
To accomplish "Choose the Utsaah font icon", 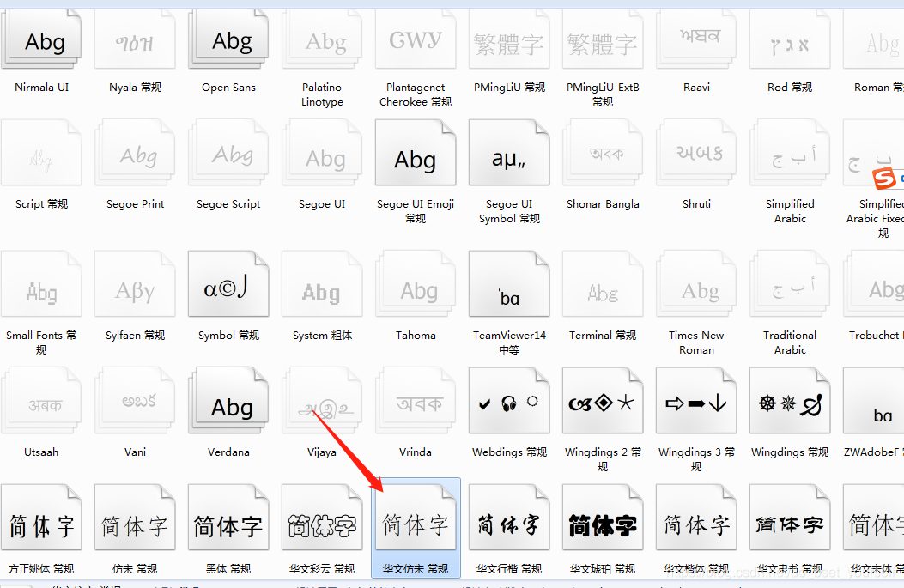I will coord(41,401).
